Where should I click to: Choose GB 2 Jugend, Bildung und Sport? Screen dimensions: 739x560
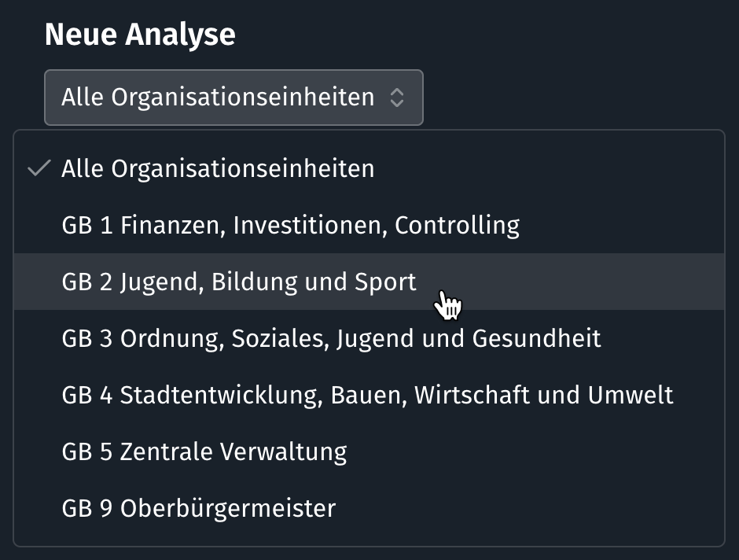click(239, 282)
